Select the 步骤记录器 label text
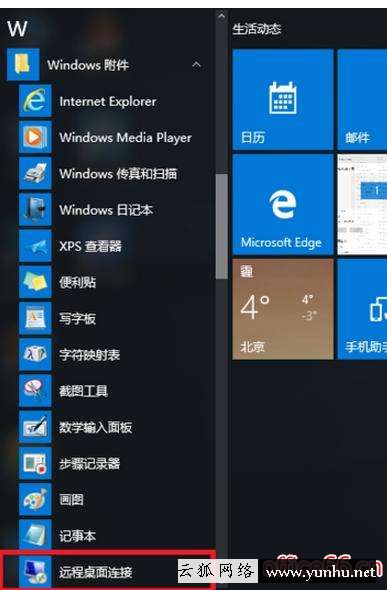 point(90,463)
